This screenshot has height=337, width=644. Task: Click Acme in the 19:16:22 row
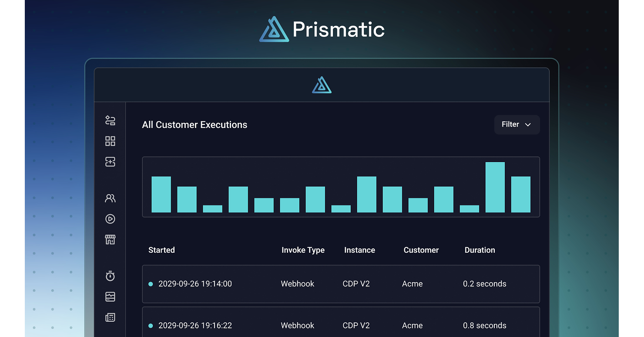(x=413, y=326)
